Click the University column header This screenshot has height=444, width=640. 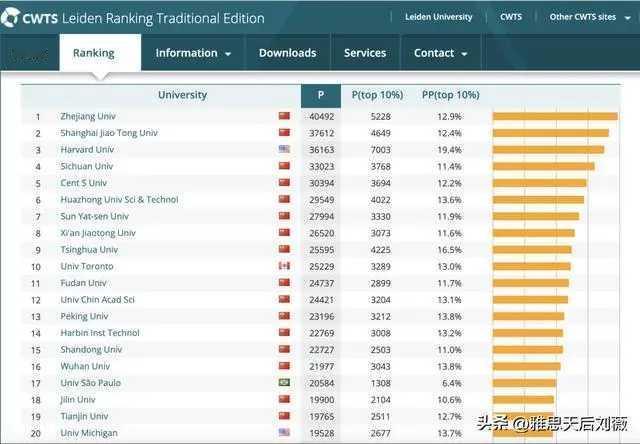(182, 95)
